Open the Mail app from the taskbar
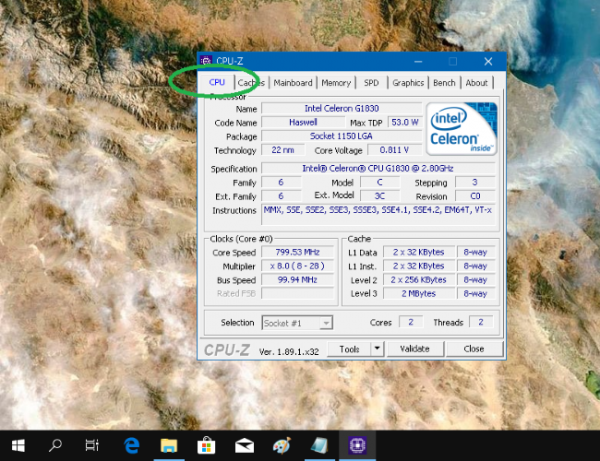 click(244, 446)
